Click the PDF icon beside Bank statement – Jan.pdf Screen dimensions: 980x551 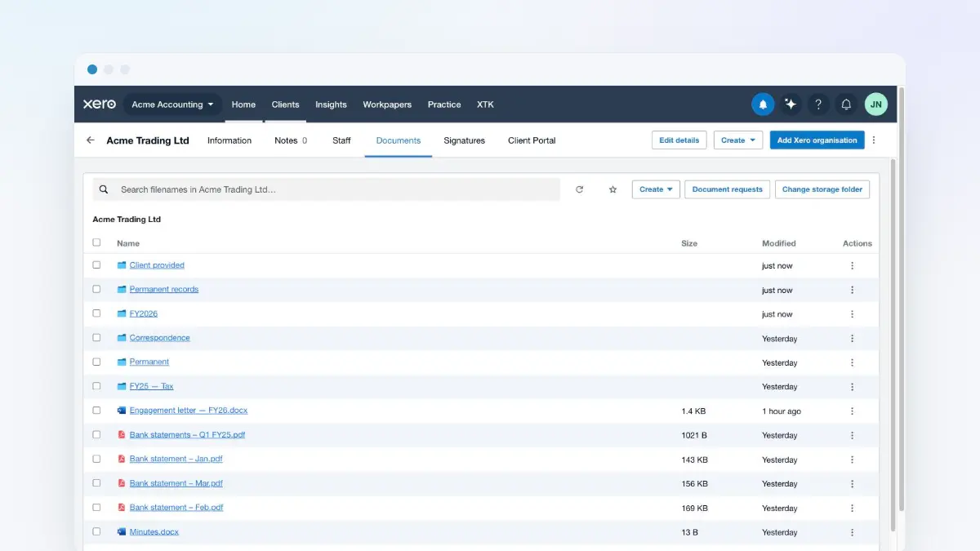pos(122,459)
